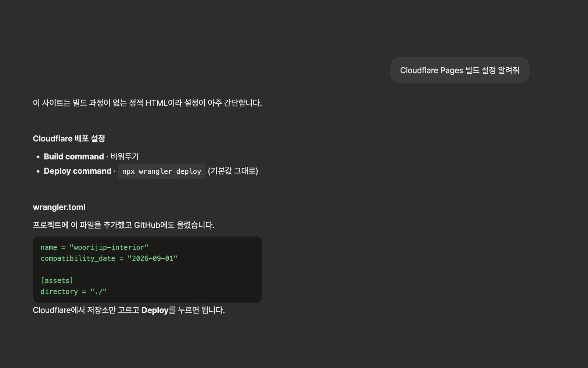This screenshot has width=588, height=368.
Task: Click the sentence mentioning GitHub upload
Action: pyautogui.click(x=123, y=225)
